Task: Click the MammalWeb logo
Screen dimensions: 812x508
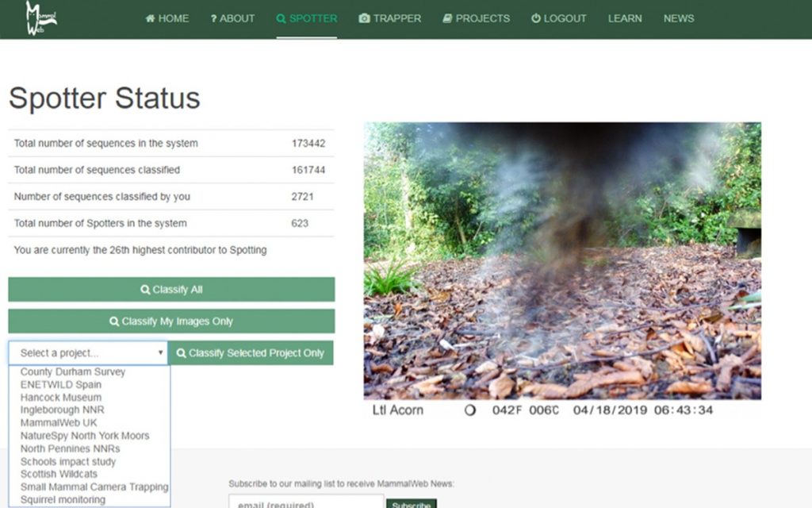Action: [40, 17]
